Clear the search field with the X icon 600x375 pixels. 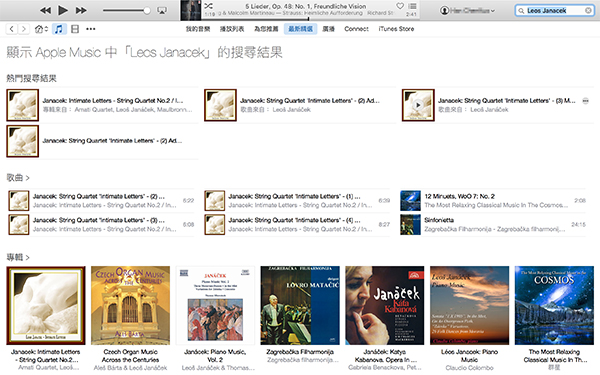click(x=588, y=11)
